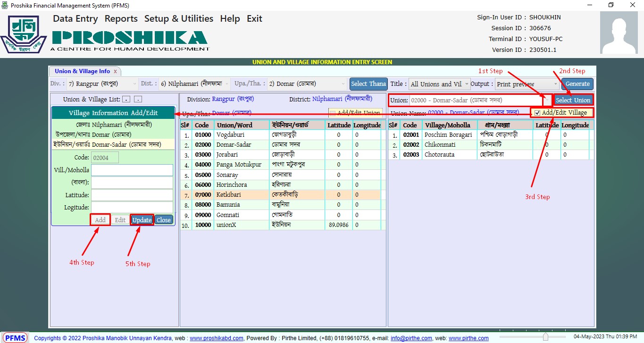Open the Reports menu
Viewport: 644px width, 343px height.
(x=121, y=19)
